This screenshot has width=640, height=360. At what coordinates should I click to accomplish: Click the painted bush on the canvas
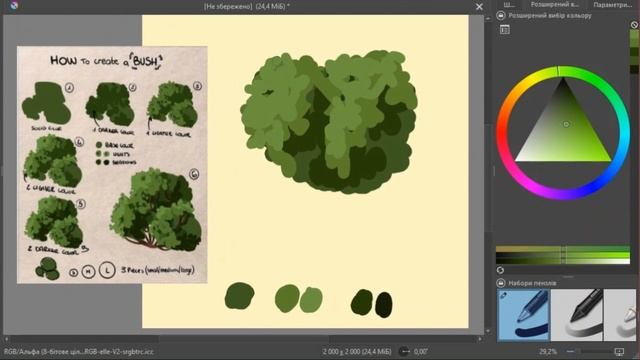click(329, 122)
